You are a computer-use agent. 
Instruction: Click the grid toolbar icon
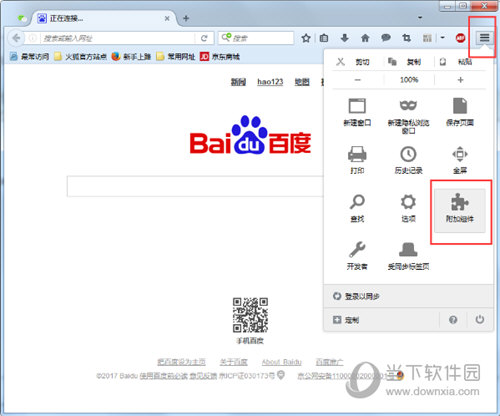[x=427, y=38]
